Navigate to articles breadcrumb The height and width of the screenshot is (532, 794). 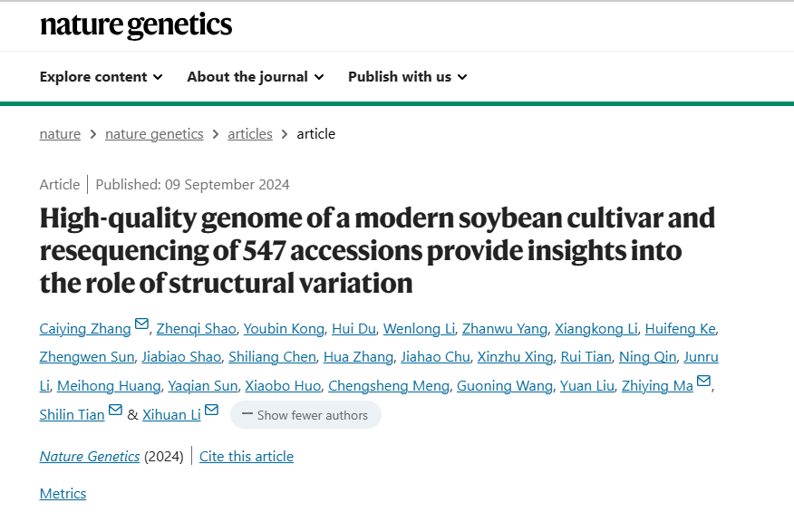click(x=250, y=134)
